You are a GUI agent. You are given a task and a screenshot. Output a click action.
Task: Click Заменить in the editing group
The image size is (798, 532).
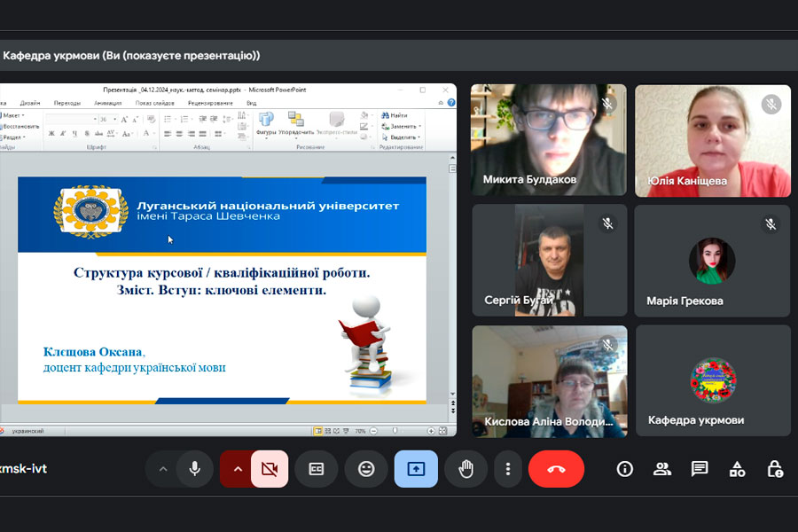click(x=401, y=126)
